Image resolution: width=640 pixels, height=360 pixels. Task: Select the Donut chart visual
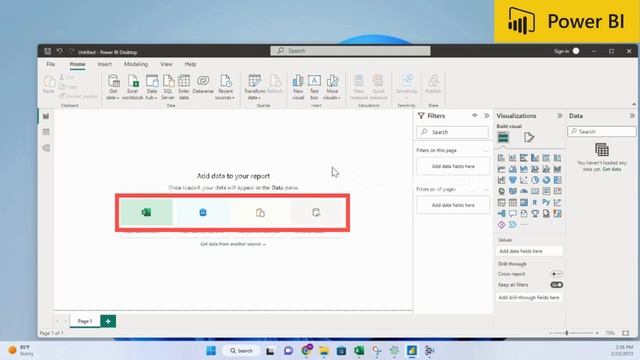point(546,180)
